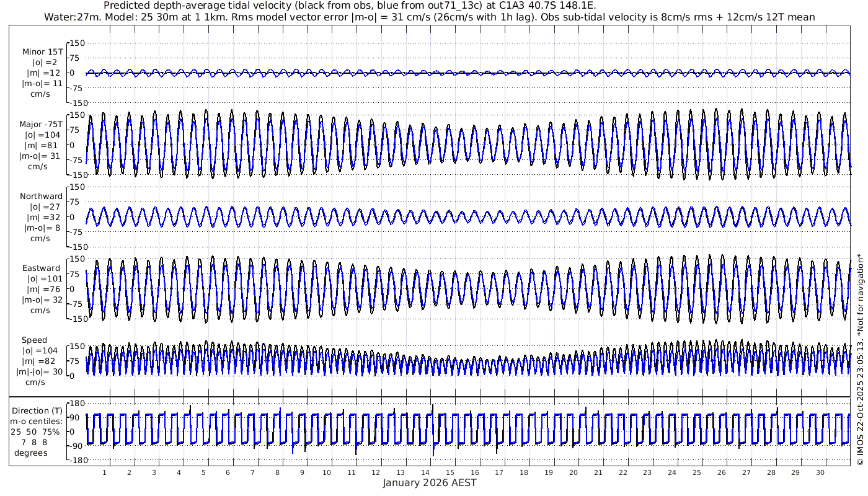Click the chart title mentioning C1A3 40.7S 148.1E
This screenshot has height=496, width=868.
[350, 6]
